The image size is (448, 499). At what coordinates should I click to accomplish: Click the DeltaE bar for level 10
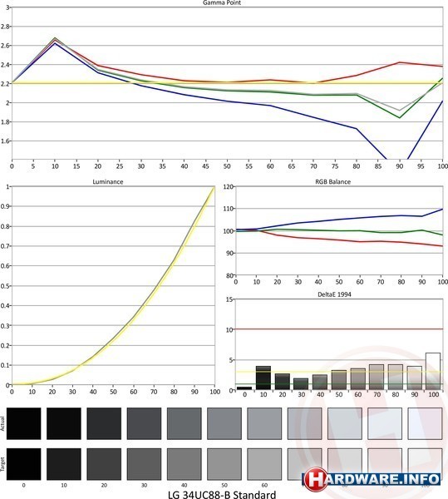coord(263,378)
